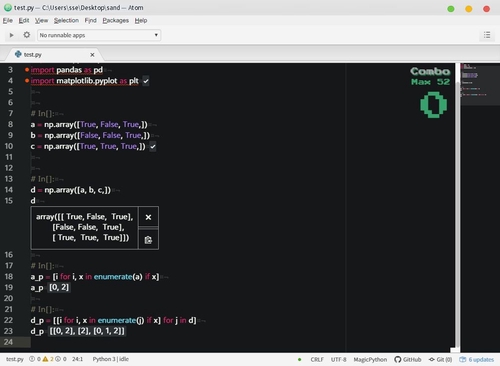Open the GitHub status bar icon
This screenshot has width=500, height=366.
pos(408,359)
